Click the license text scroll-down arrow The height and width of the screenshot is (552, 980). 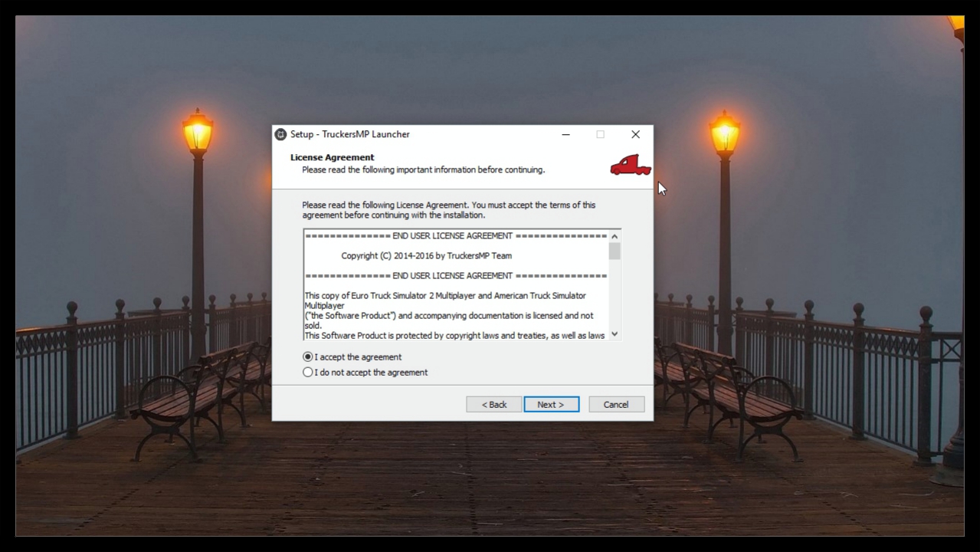(x=615, y=334)
